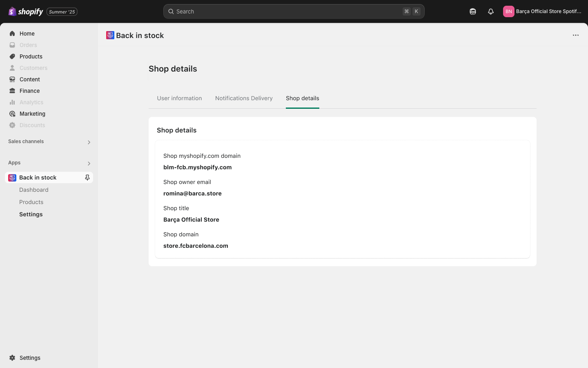Click blm-fcb.myshopify.com domain value

198,167
